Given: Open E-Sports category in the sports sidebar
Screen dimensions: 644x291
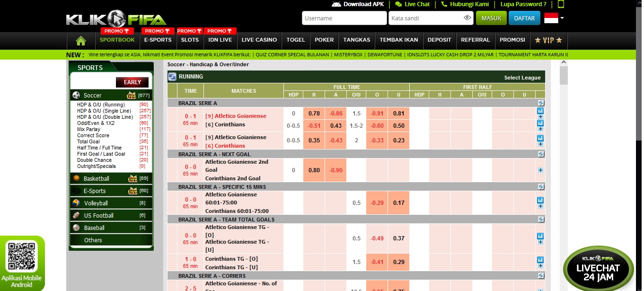Looking at the screenshot, I should (x=111, y=191).
